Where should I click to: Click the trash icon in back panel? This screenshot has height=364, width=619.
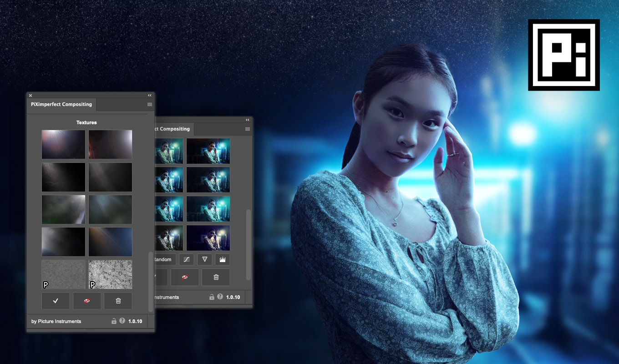(x=216, y=277)
